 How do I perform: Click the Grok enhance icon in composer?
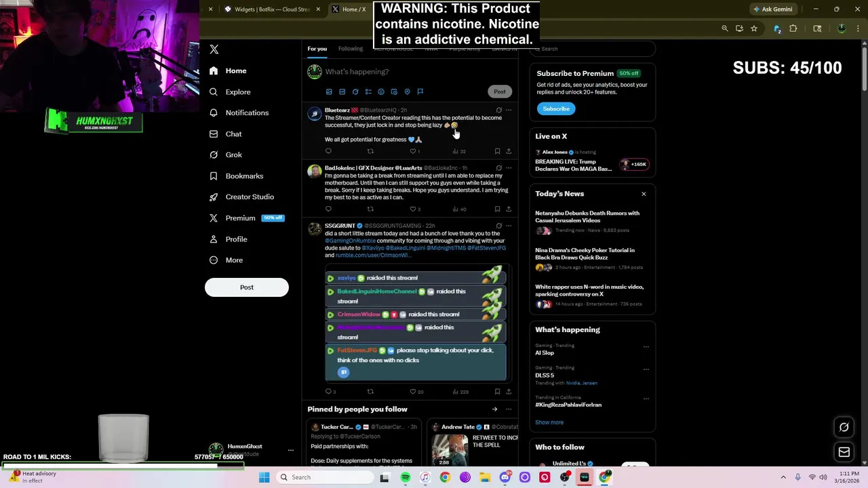(x=355, y=91)
